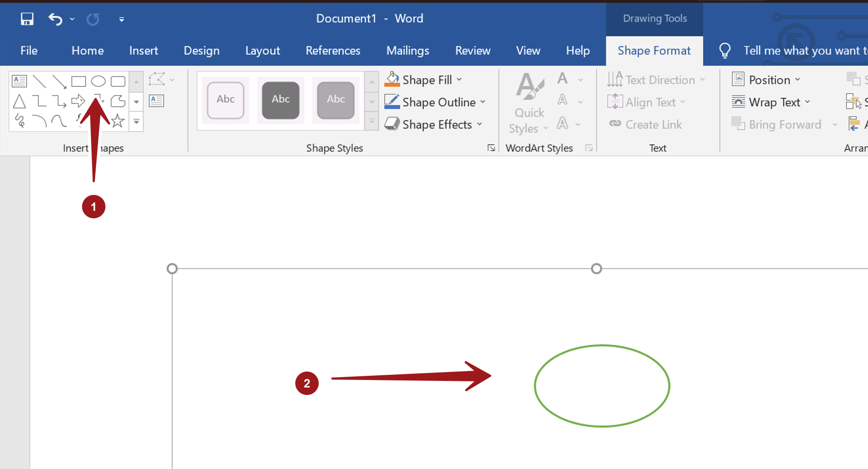Screen dimensions: 868x469
Task: Open the Layout ribbon tab
Action: pos(262,51)
